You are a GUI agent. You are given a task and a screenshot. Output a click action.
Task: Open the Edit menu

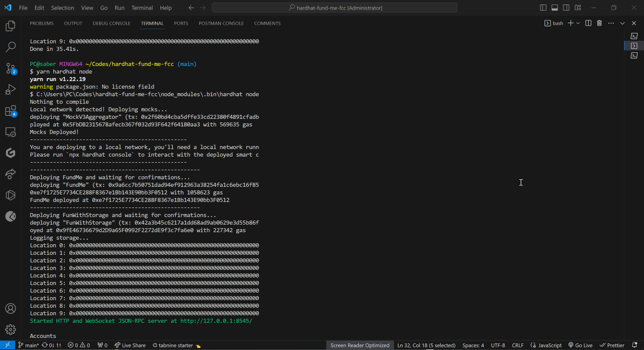coord(39,8)
